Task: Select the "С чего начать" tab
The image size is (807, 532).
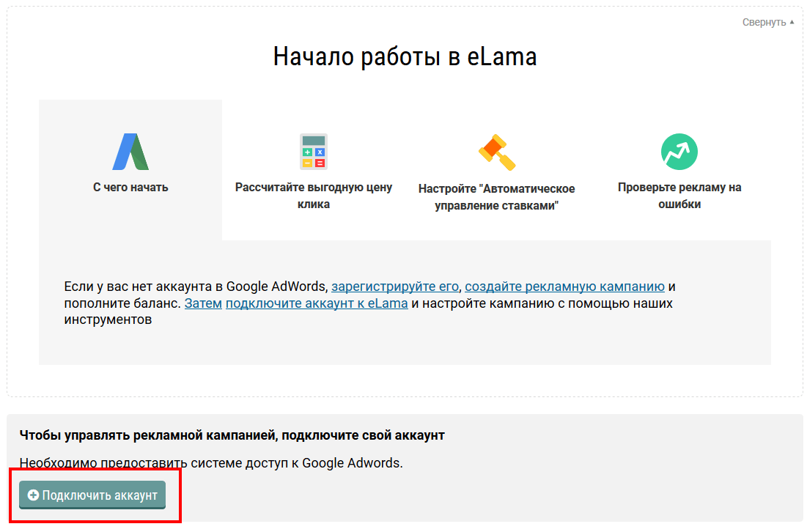Action: point(130,187)
